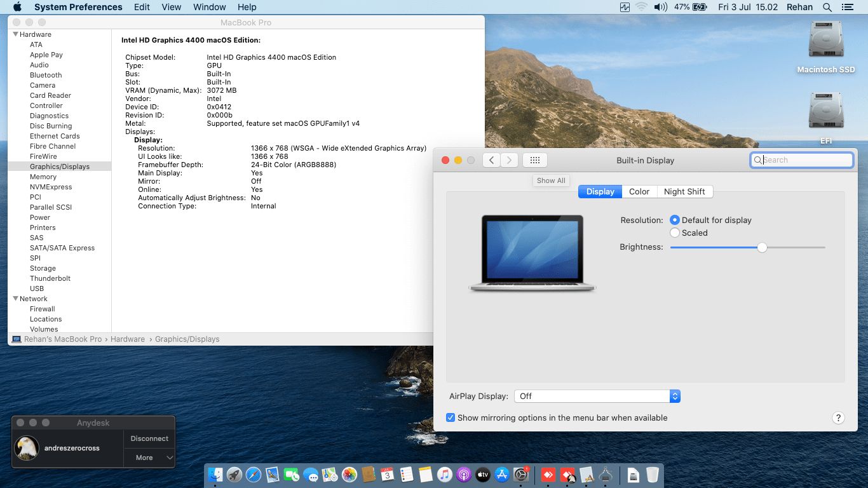The width and height of the screenshot is (868, 488).
Task: Go back using the left chevron button
Action: (x=491, y=161)
